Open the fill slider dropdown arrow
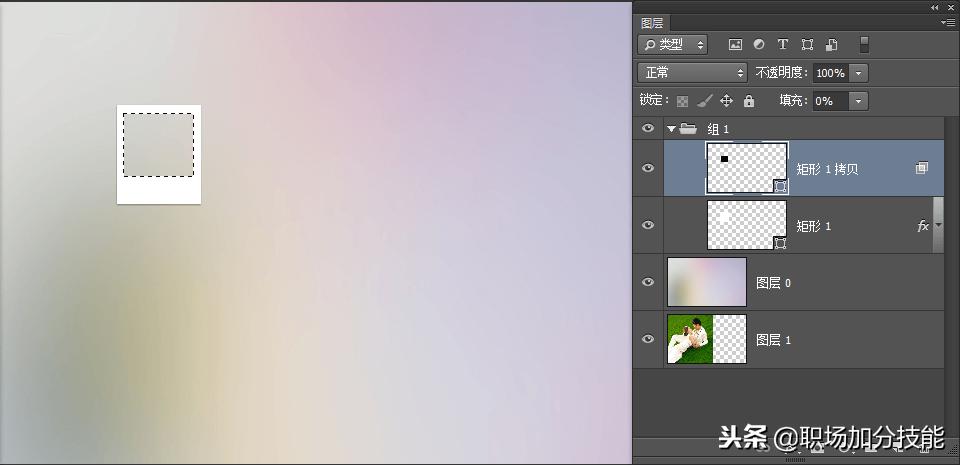Viewport: 960px width, 465px height. [858, 101]
